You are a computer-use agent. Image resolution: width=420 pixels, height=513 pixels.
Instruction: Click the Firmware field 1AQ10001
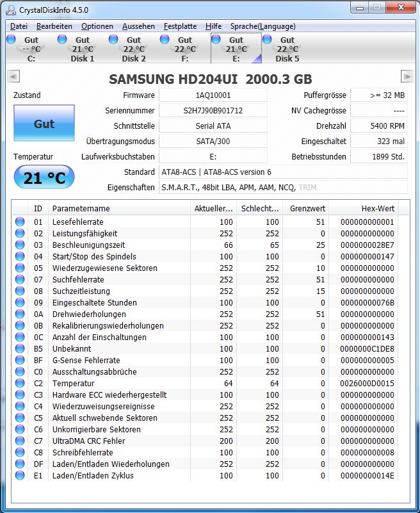[213, 95]
